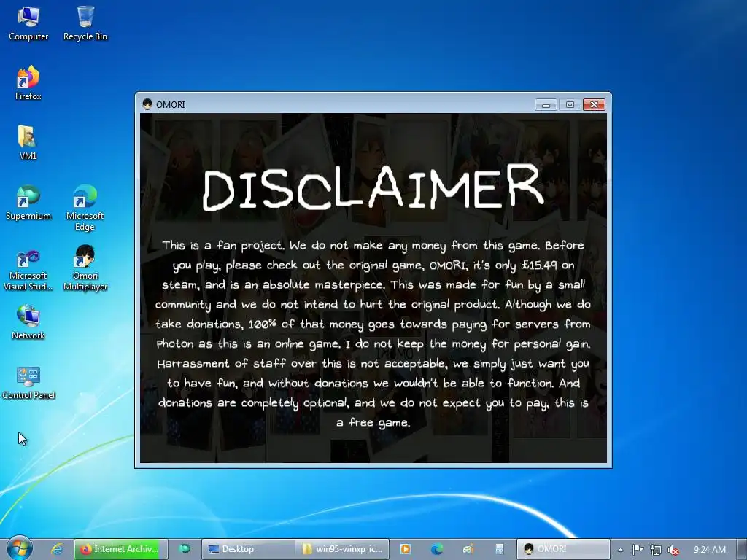Select the Microsoft Edge desktop shortcut
This screenshot has width=747, height=560.
(x=85, y=208)
